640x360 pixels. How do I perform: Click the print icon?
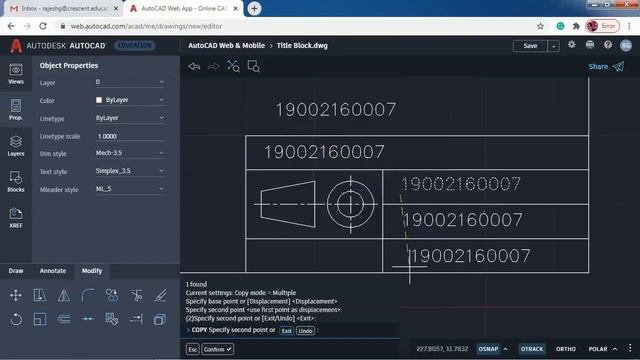click(x=590, y=45)
